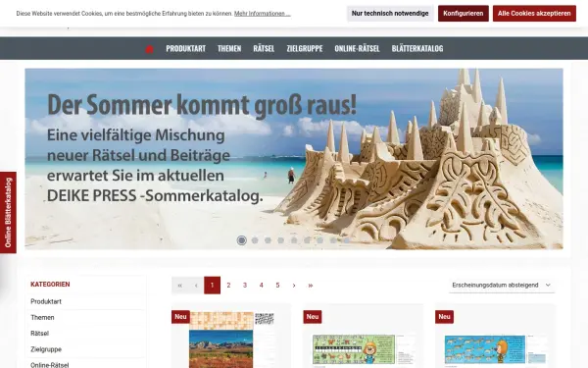Go to page 3 of results
The image size is (588, 368).
(245, 286)
